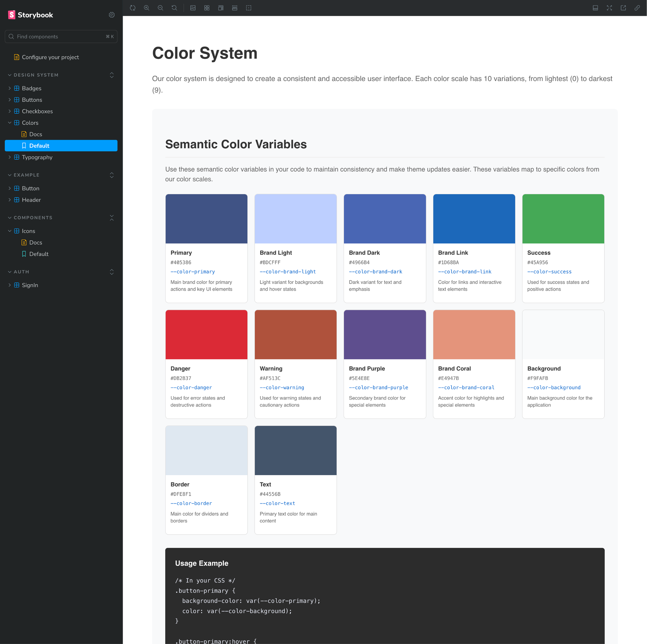Expand all items in Design System
The image size is (647, 644).
pyautogui.click(x=112, y=75)
